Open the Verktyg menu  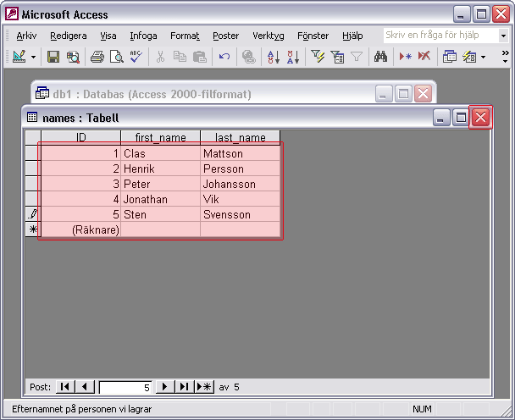pyautogui.click(x=269, y=36)
